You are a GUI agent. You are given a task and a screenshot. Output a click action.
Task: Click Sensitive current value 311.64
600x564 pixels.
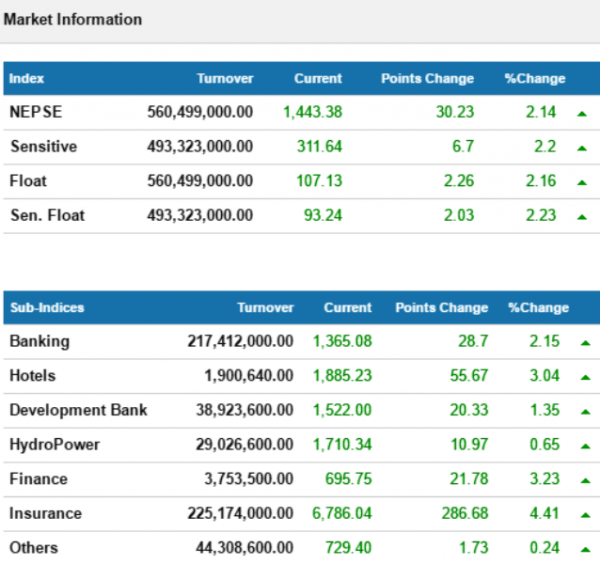[320, 146]
